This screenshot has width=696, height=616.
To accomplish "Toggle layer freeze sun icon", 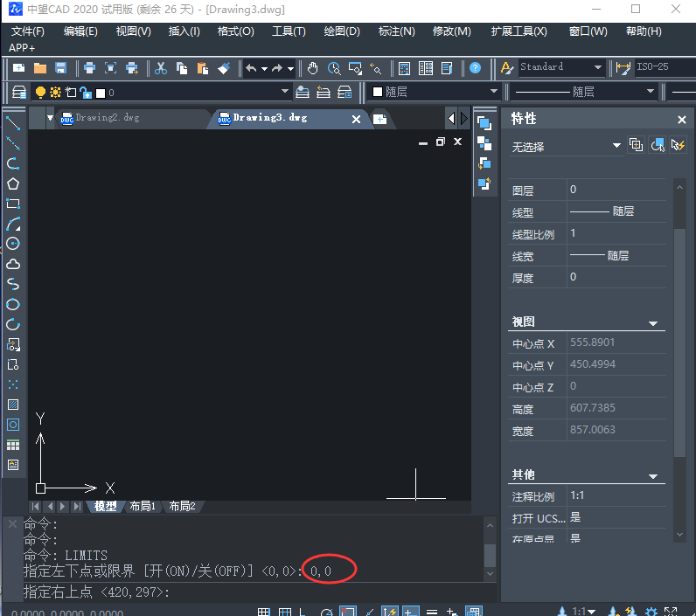I will click(x=55, y=93).
